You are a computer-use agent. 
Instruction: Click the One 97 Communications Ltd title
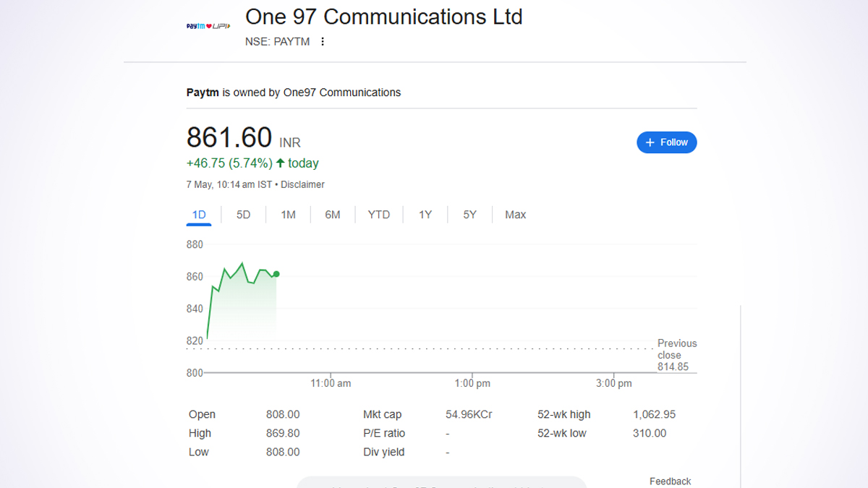pos(383,17)
